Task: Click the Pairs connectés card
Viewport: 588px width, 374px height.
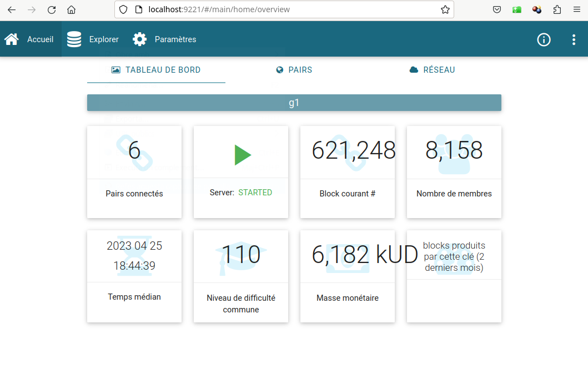Action: 134,172
